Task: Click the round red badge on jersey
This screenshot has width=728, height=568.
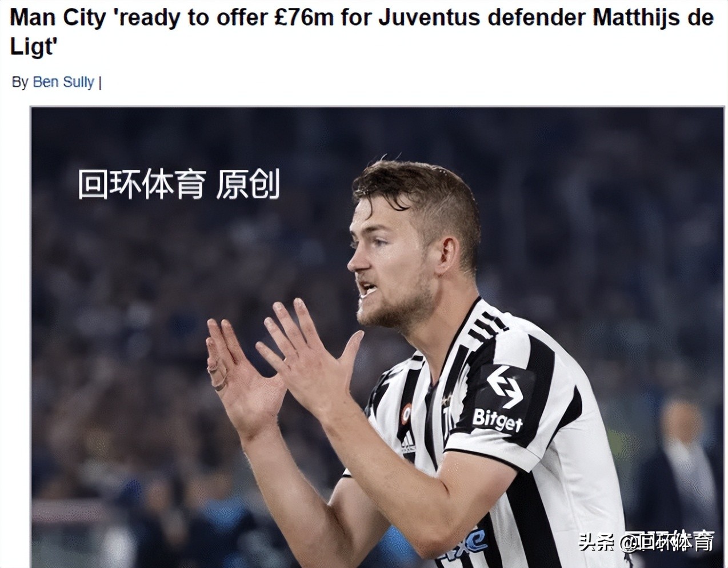Action: (x=406, y=413)
